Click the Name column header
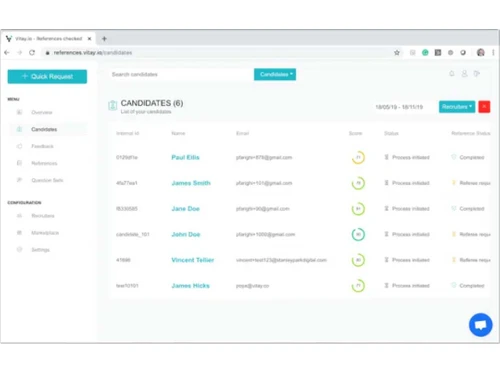 point(178,133)
